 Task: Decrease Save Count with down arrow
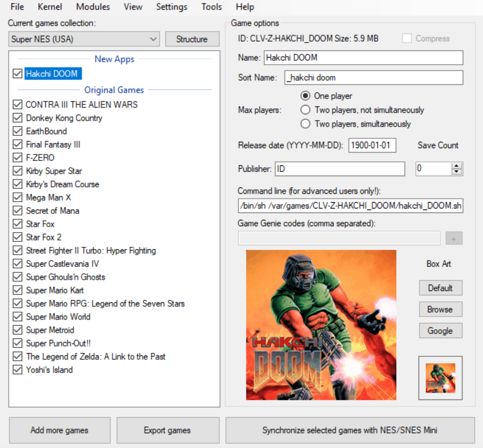coord(457,172)
